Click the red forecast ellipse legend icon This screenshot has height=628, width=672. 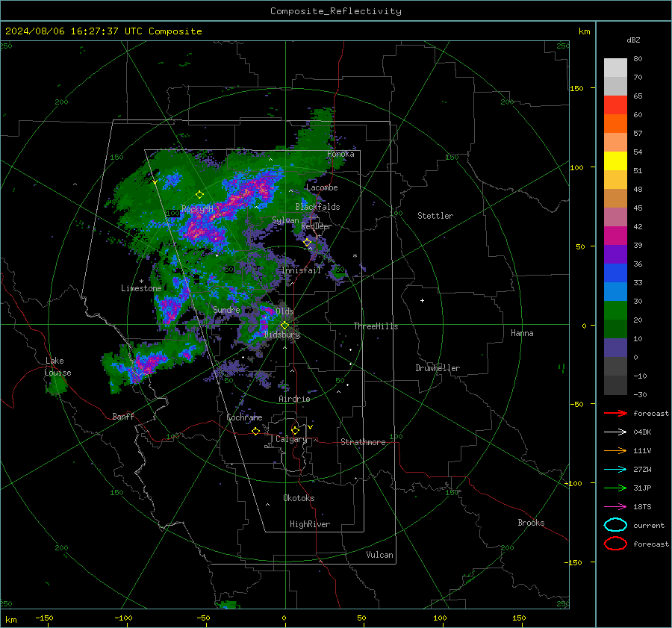click(x=615, y=544)
